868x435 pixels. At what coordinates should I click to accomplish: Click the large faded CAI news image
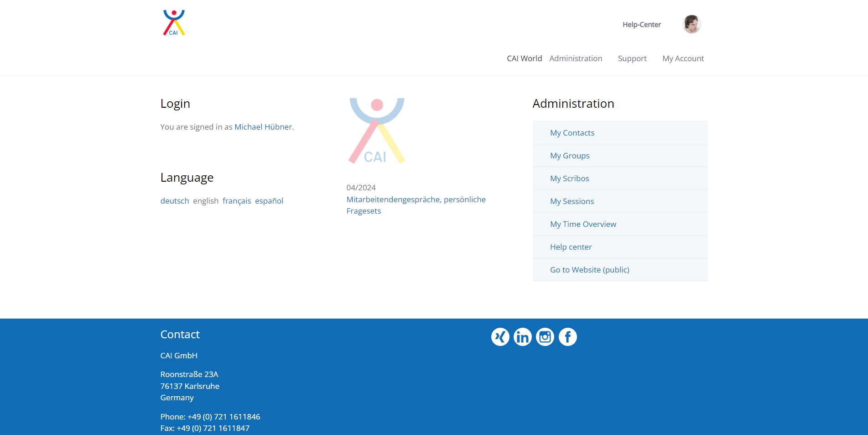tap(377, 131)
